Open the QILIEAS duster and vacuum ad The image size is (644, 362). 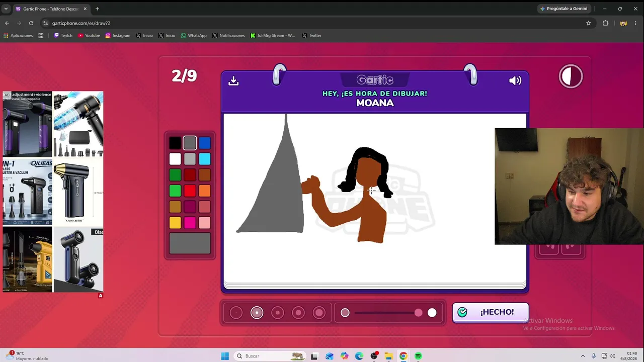click(x=27, y=192)
